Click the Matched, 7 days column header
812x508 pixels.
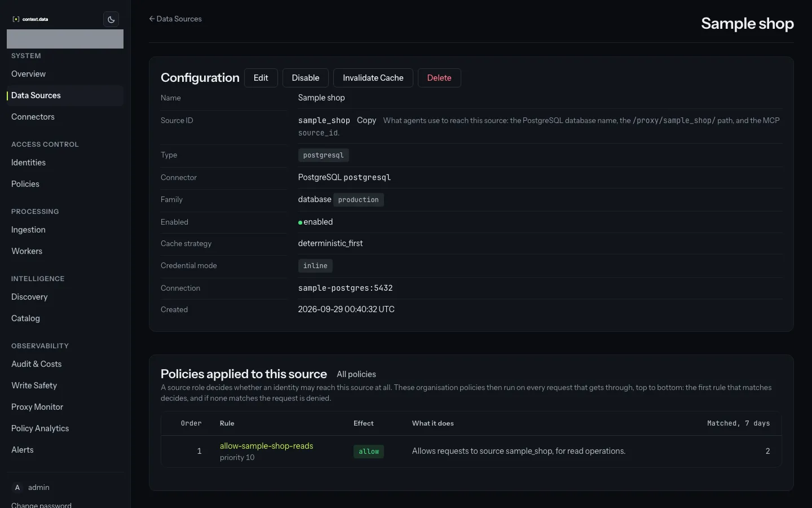(x=739, y=423)
